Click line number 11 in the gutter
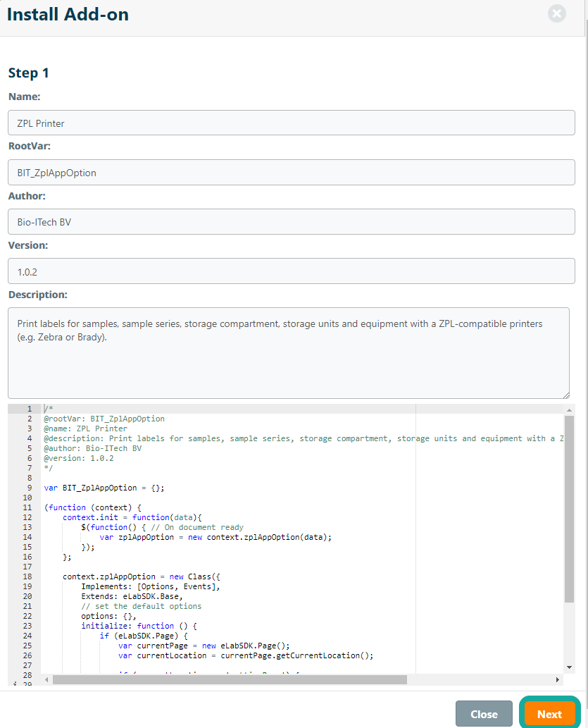Viewport: 588px width, 728px height. [27, 507]
